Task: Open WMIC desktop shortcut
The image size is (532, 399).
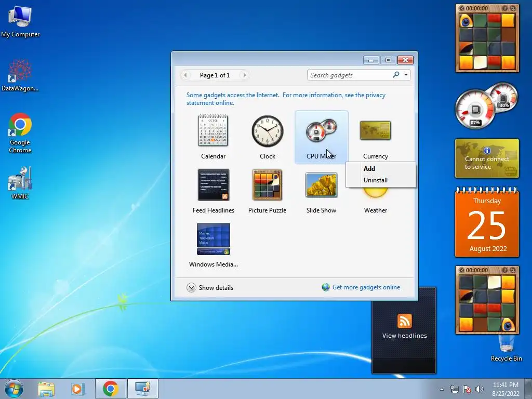Action: click(x=20, y=182)
